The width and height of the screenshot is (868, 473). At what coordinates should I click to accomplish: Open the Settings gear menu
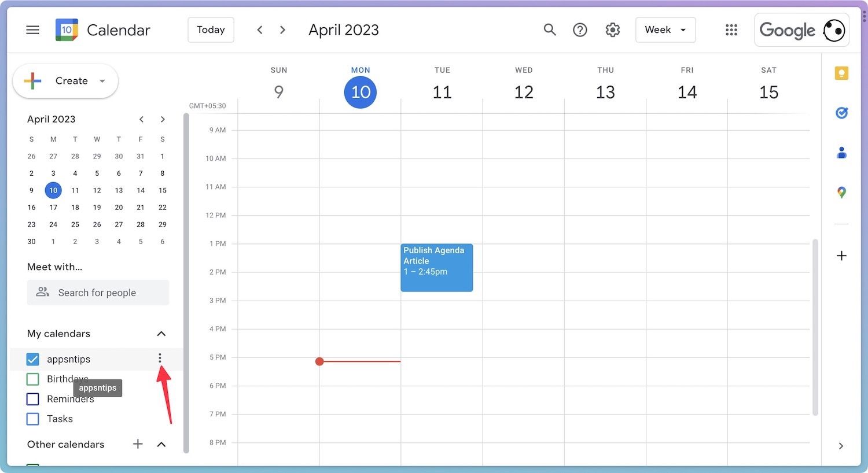[613, 30]
